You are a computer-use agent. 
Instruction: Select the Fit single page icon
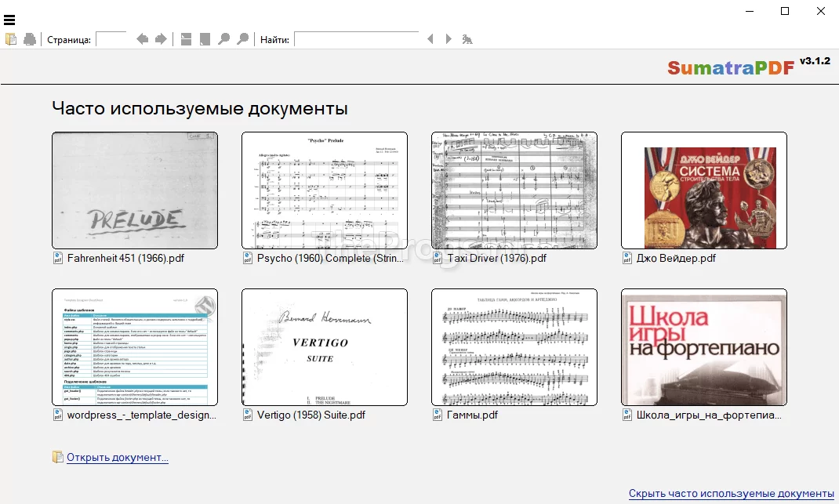[x=205, y=39]
